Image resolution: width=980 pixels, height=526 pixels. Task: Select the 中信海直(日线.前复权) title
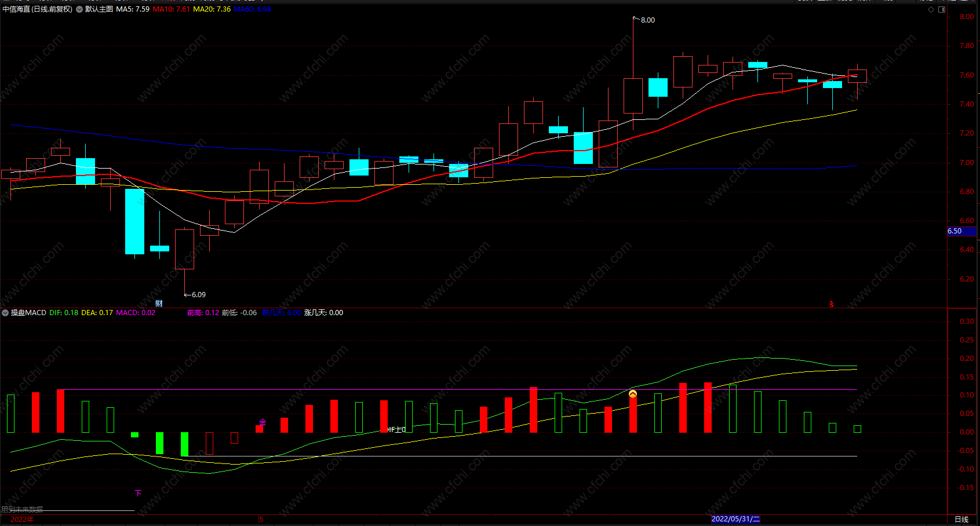pyautogui.click(x=38, y=9)
